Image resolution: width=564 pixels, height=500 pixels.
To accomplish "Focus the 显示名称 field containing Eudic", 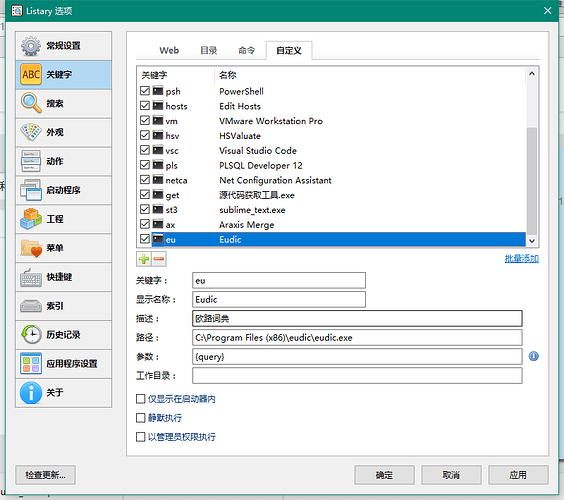I will coord(279,299).
